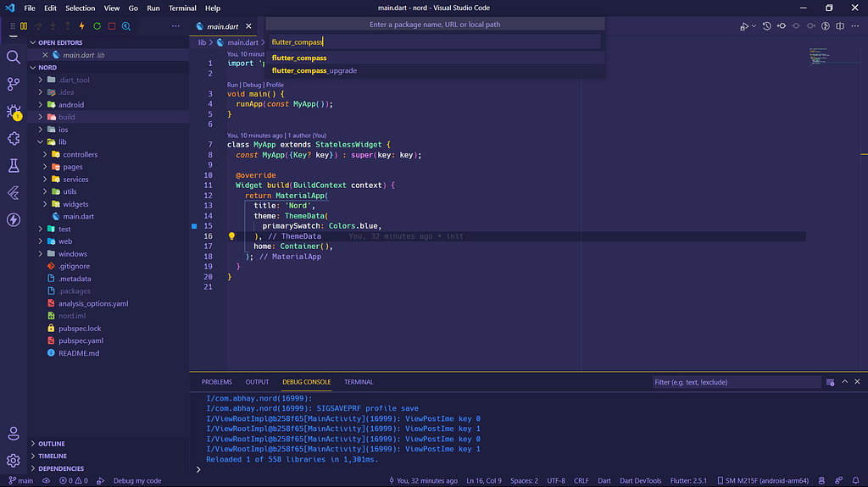Select the DEBUG CONSOLE tab
Viewport: 868px width, 487px height.
point(307,382)
